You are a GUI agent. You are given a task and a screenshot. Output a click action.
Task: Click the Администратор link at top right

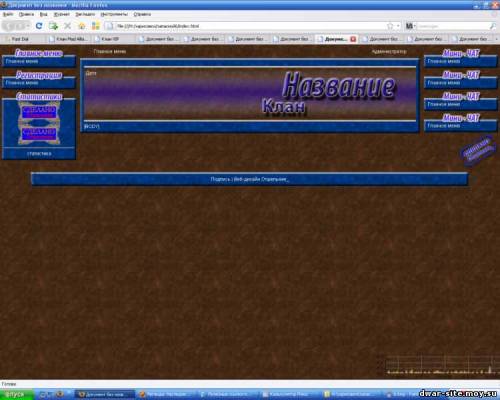click(389, 51)
